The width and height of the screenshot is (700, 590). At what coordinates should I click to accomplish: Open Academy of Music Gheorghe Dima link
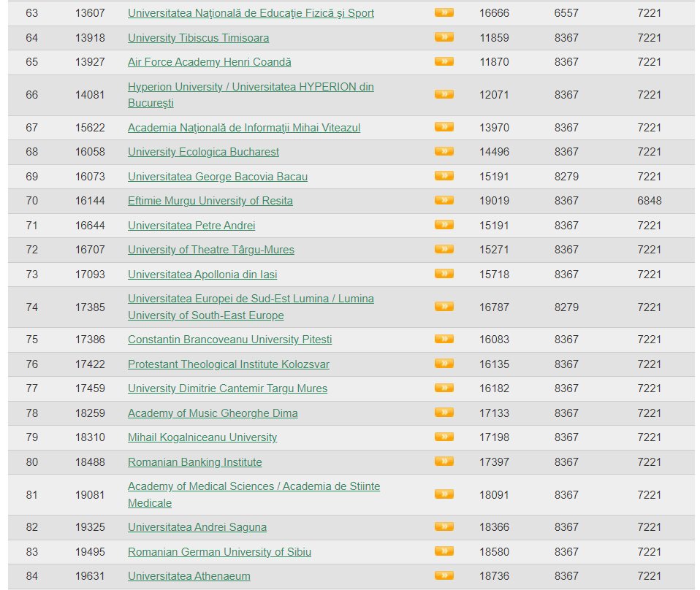213,413
